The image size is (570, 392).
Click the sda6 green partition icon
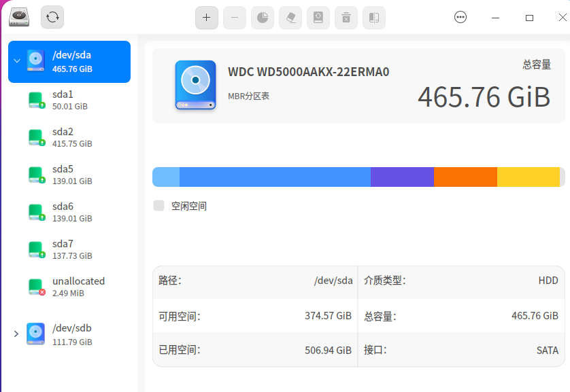click(x=37, y=213)
